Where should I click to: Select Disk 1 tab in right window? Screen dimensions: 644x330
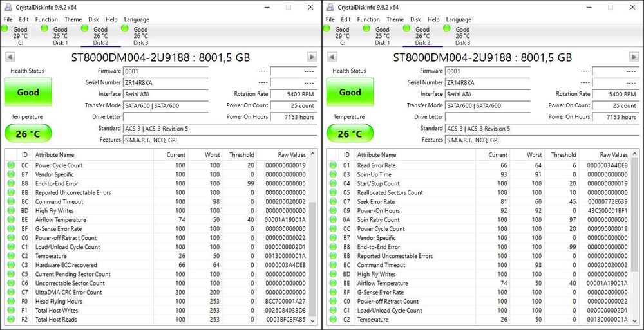tap(383, 36)
